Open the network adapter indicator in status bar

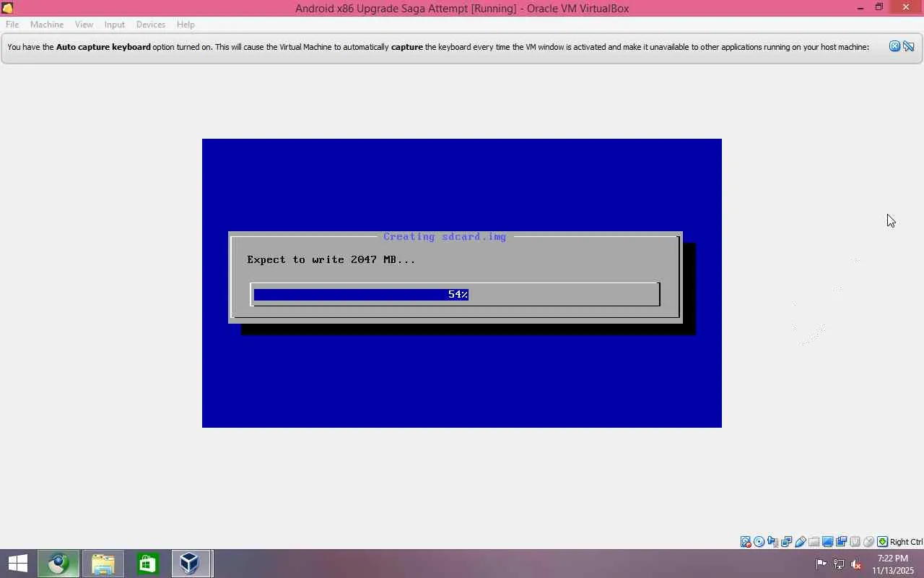(787, 542)
